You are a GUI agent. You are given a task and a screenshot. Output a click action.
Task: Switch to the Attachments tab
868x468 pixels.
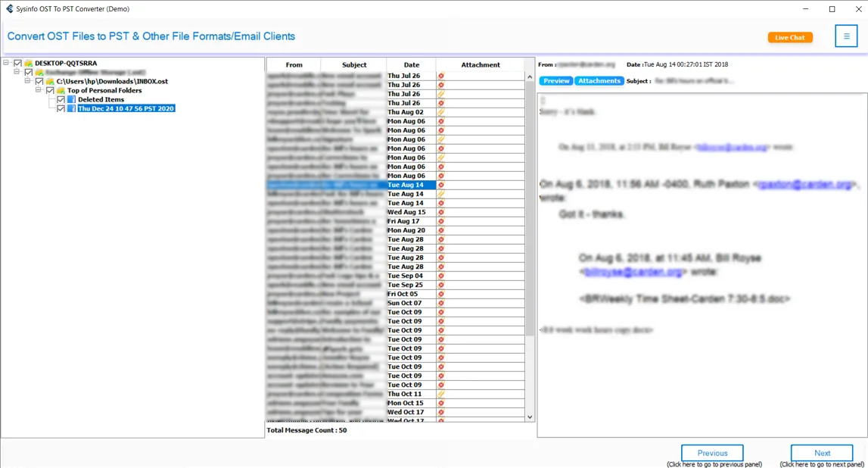click(x=599, y=81)
